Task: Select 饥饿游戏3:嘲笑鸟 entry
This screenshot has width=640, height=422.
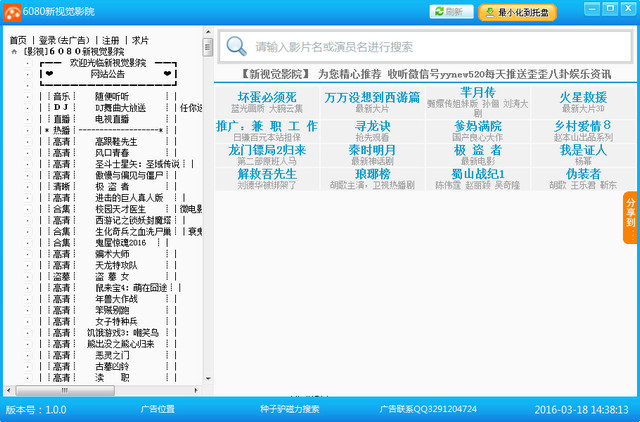Action: [123, 333]
